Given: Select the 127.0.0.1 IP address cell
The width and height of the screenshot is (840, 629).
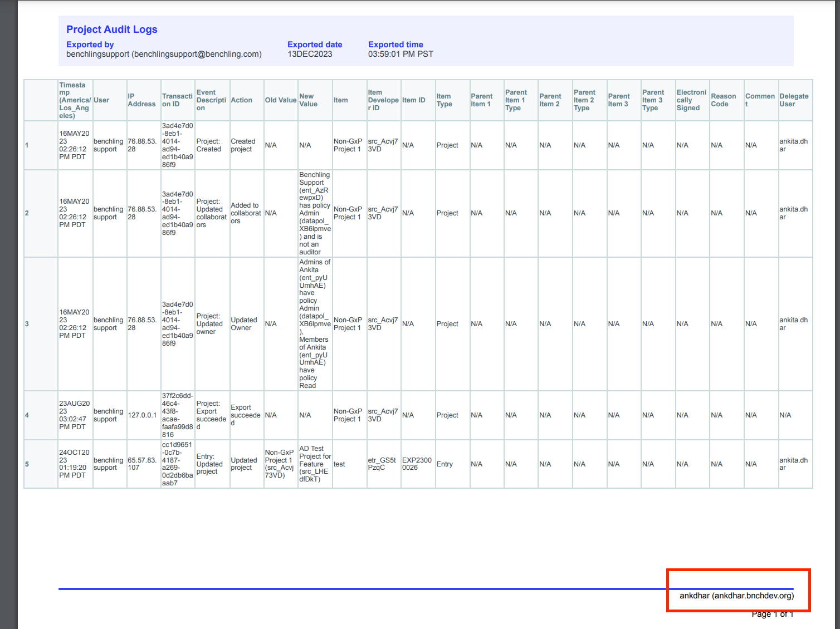Looking at the screenshot, I should (144, 415).
